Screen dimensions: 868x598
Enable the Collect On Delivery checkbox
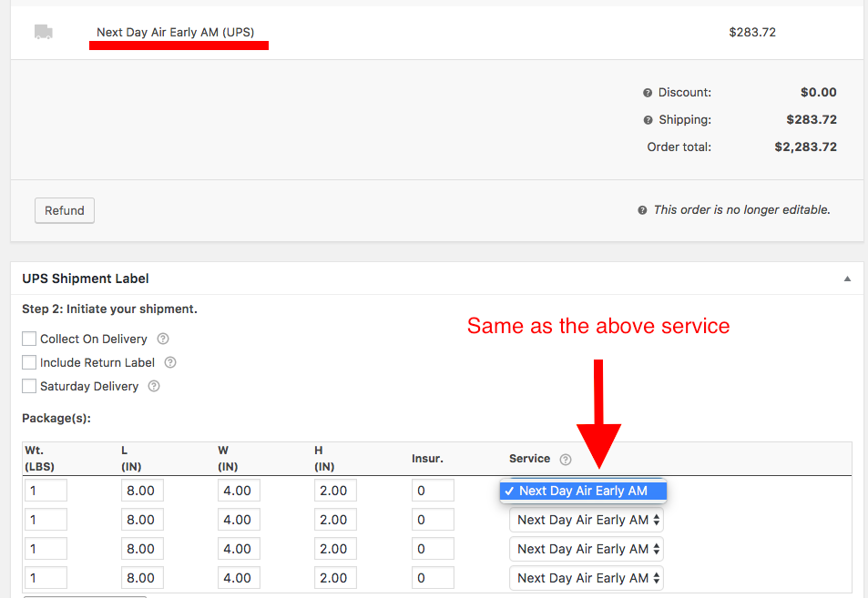point(29,339)
